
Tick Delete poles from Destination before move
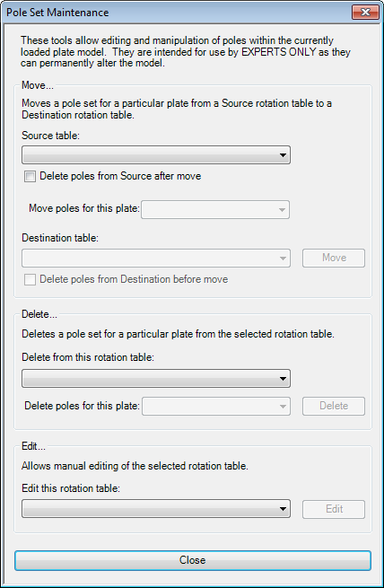(30, 279)
